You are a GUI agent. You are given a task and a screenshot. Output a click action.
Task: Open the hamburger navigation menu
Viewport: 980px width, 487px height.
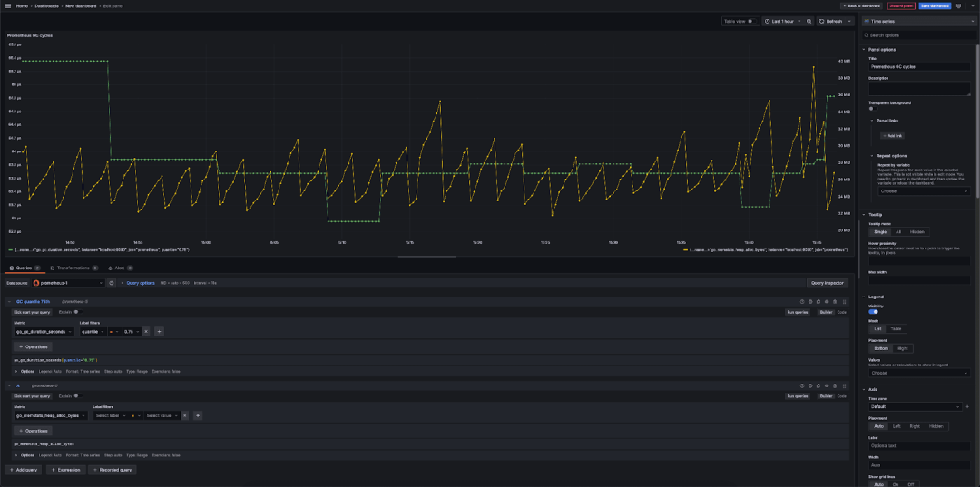pos(8,5)
